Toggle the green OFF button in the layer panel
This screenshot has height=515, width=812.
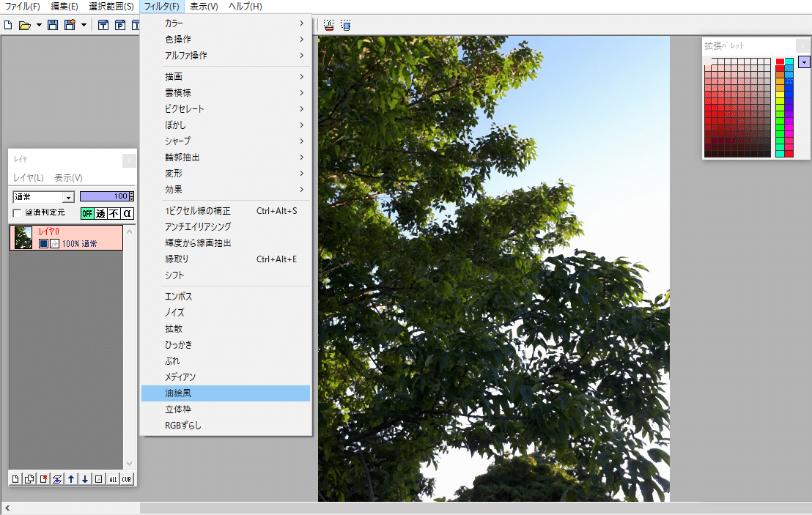point(88,214)
